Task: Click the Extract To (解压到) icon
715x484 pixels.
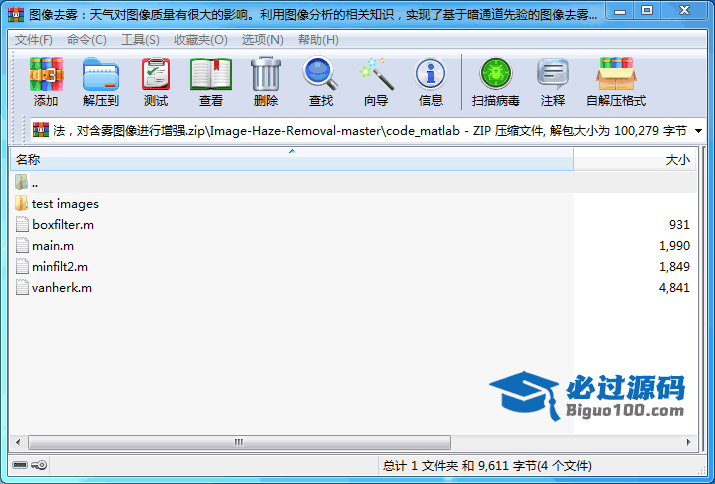Action: 101,74
